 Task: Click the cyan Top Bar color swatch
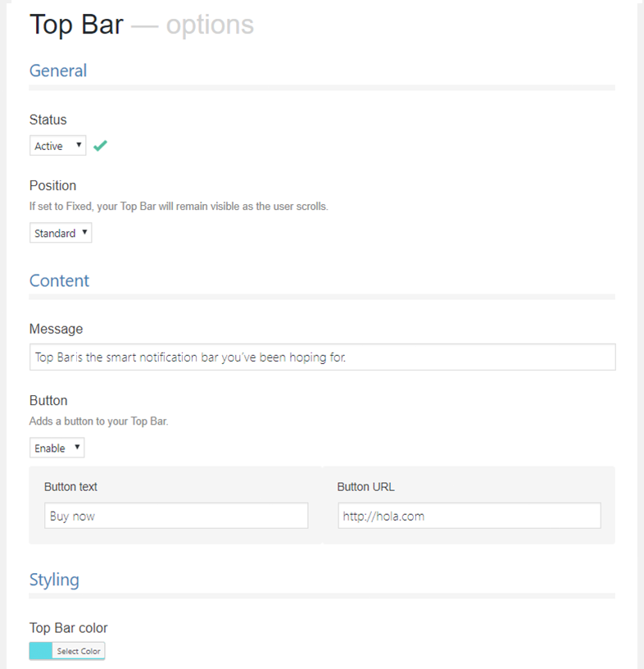click(x=41, y=651)
